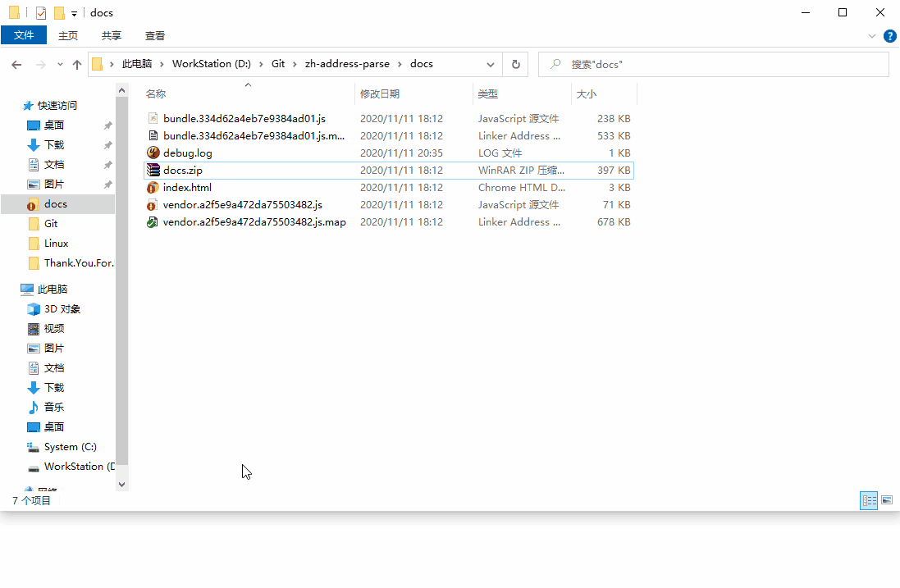This screenshot has height=588, width=900.
Task: Sort files by 修改日期 column header
Action: pos(380,94)
